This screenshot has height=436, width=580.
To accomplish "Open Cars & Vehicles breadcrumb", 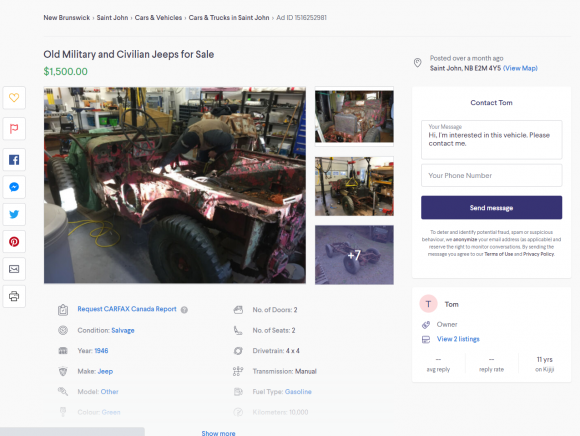I will point(158,18).
